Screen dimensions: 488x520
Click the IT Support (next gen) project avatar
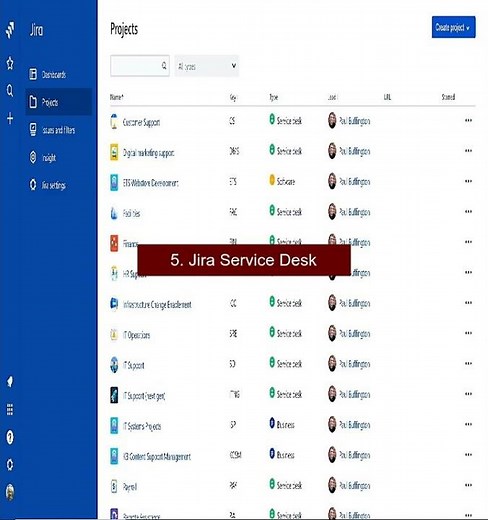[114, 395]
